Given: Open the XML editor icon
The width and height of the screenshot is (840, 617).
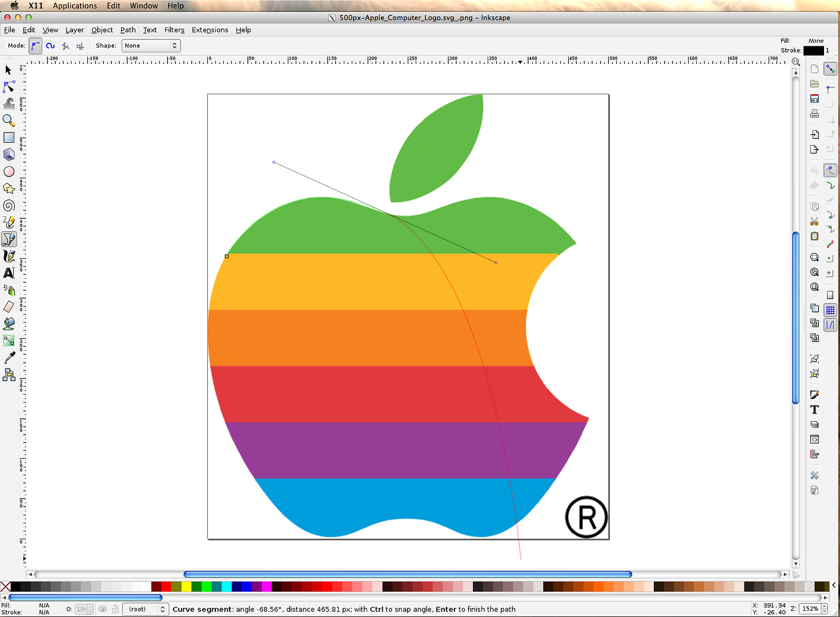Looking at the screenshot, I should (x=814, y=439).
